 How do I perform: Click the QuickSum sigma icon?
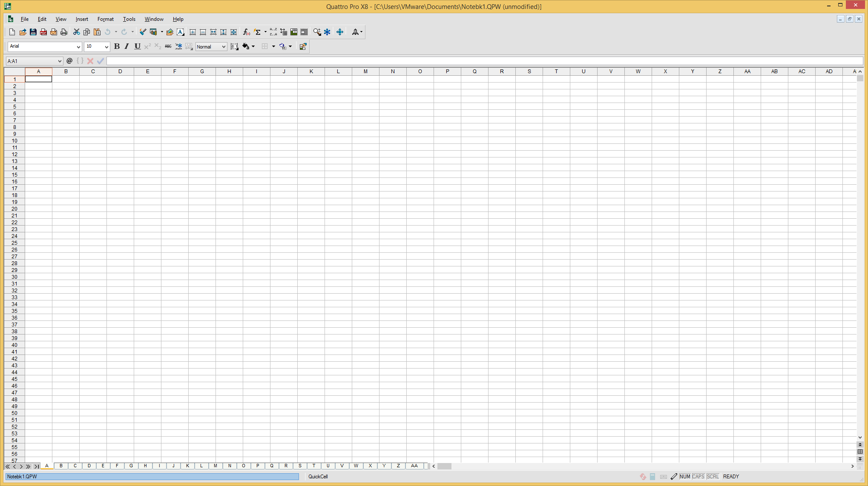pos(257,32)
